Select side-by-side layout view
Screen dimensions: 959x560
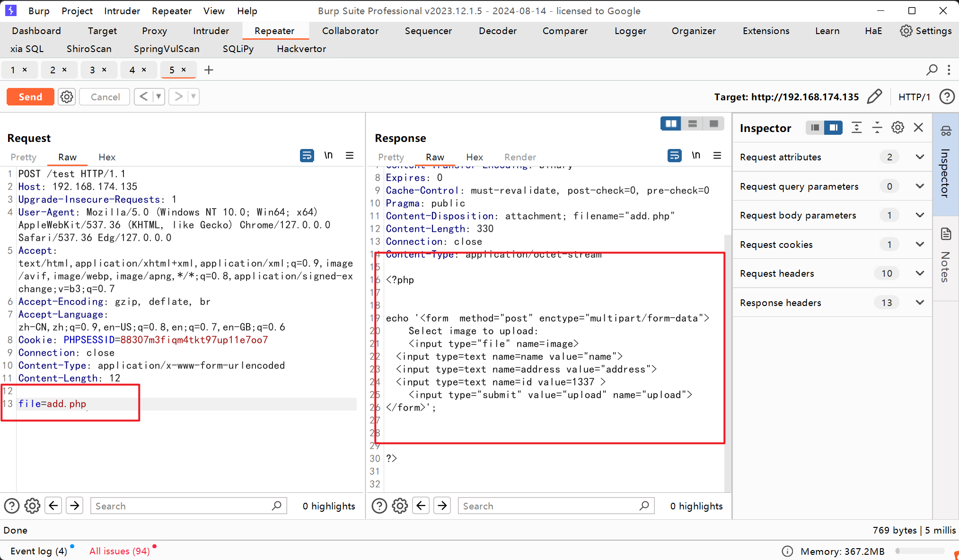pos(671,124)
